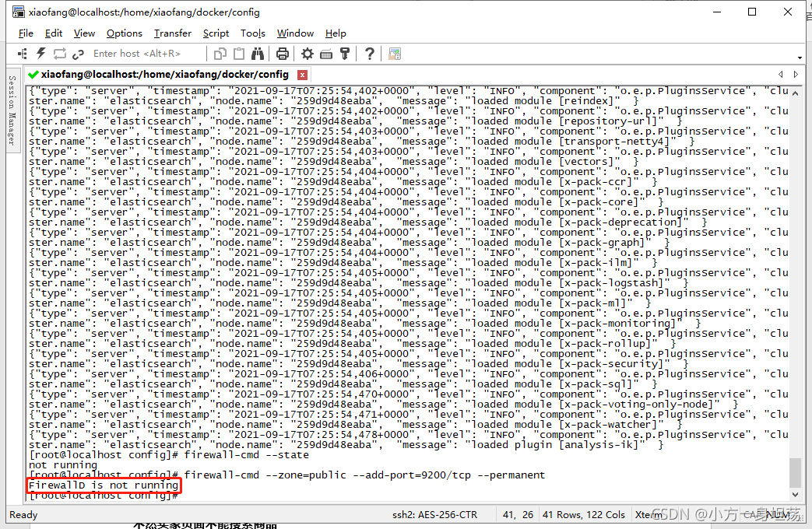Open the Help menu

tap(336, 33)
